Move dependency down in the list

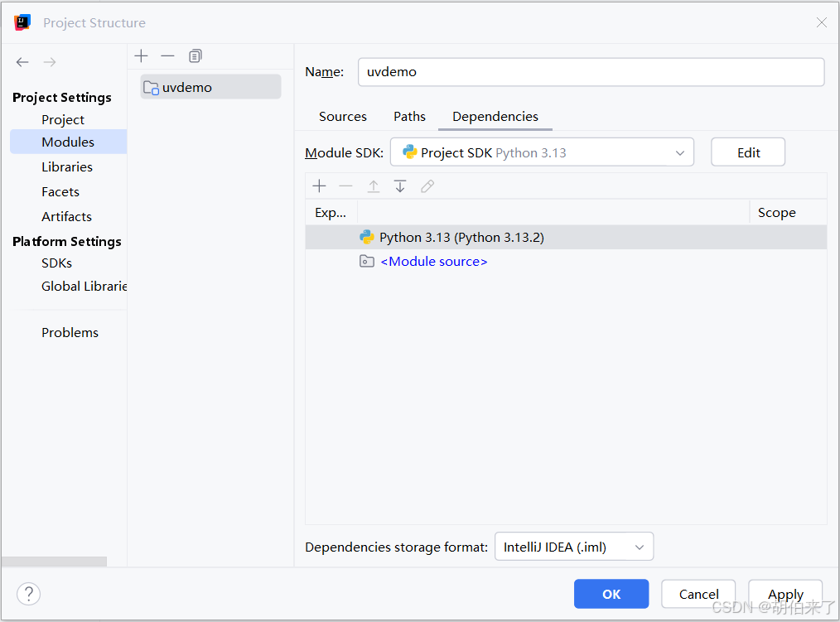pyautogui.click(x=400, y=186)
